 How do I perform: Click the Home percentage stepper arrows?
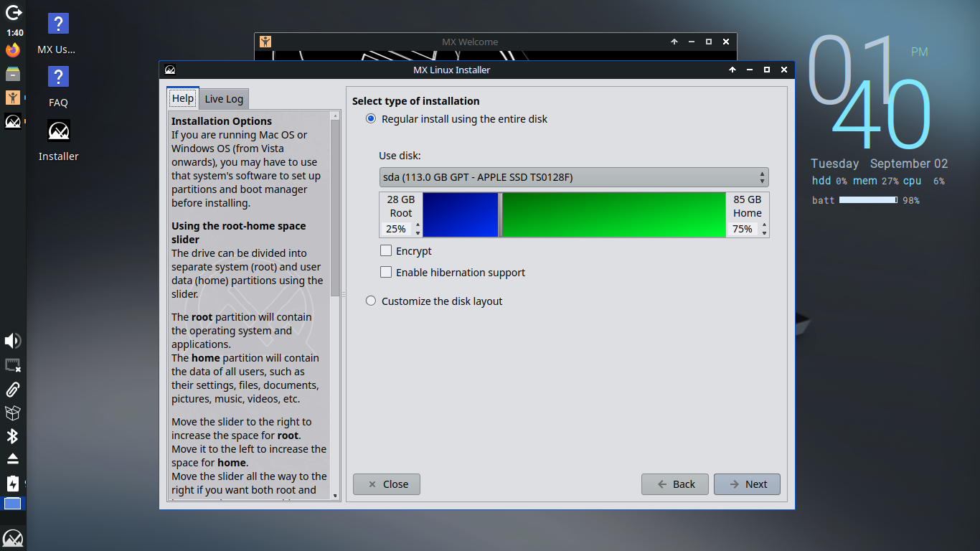[764, 229]
